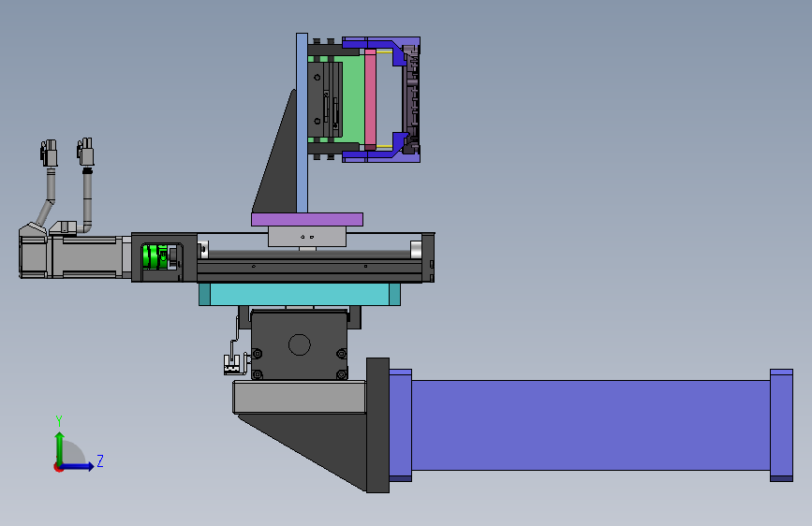Select the gray slider carriage on the actuator
This screenshot has height=526, width=812.
coord(307,237)
